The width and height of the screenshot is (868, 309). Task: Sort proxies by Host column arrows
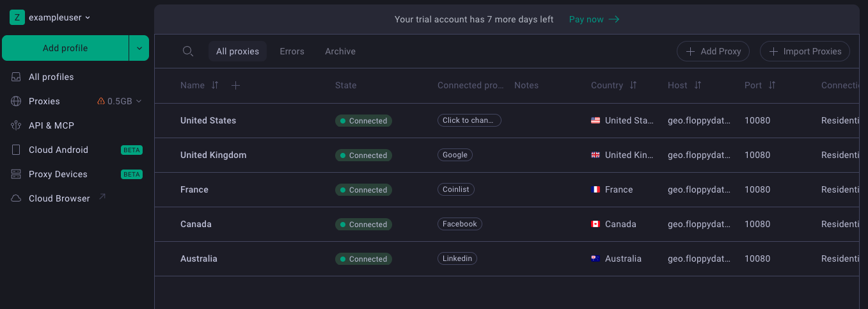[698, 85]
